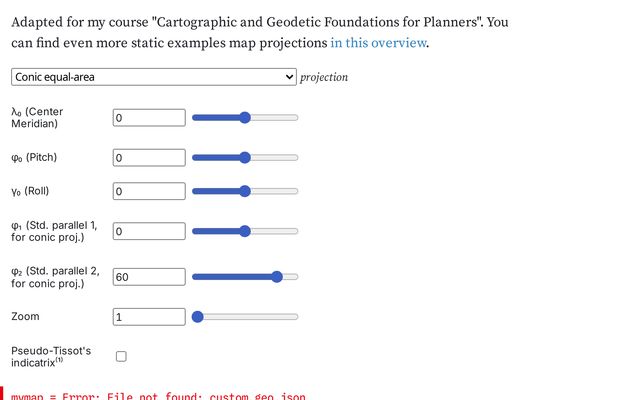Image resolution: width=640 pixels, height=400 pixels.
Task: Toggle Pseudo-Tissot's indicatrix checkbox
Action: coord(121,356)
